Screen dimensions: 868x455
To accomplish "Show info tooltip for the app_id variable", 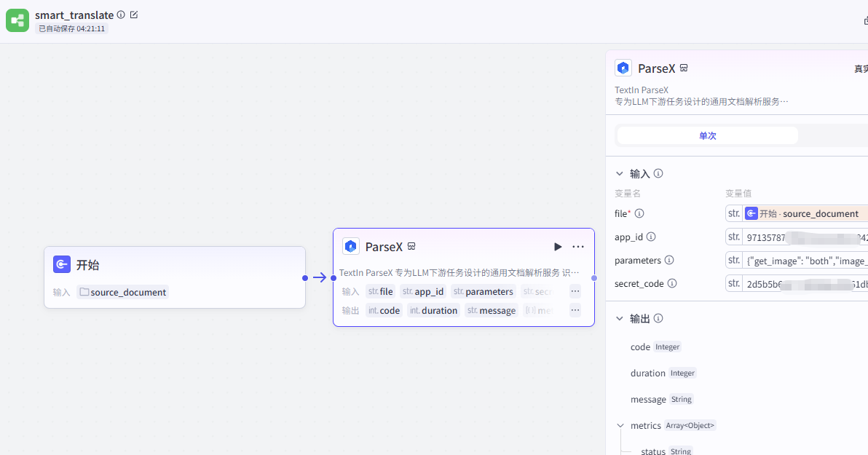I will pos(651,237).
